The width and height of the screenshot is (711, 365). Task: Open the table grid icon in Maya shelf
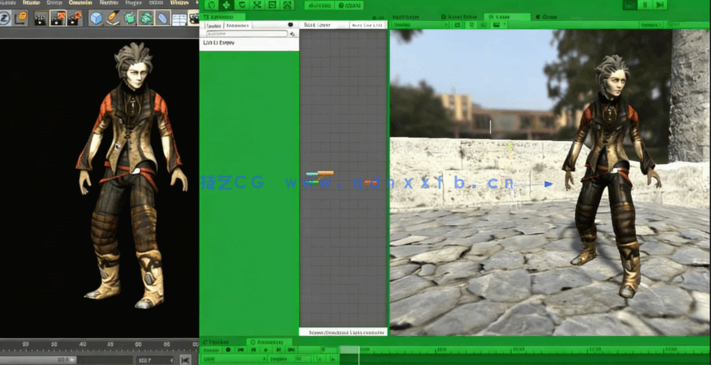coord(179,19)
